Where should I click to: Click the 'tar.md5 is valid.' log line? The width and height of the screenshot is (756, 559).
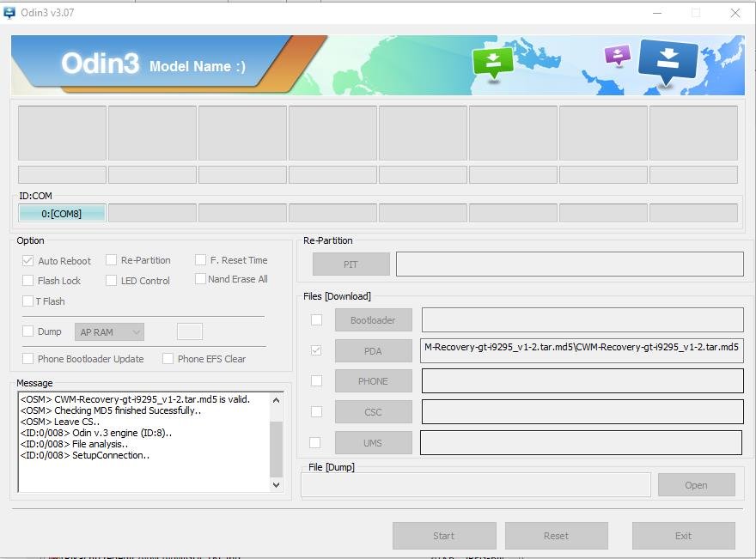click(x=135, y=399)
